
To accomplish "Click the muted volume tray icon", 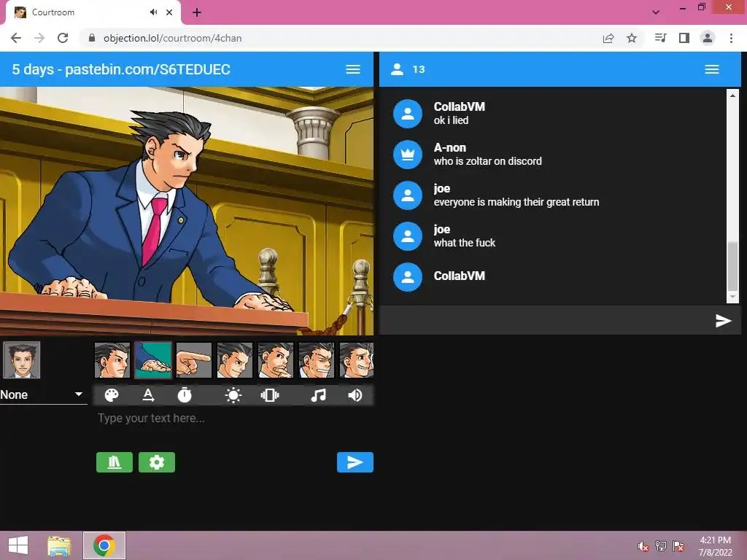I will tap(643, 546).
